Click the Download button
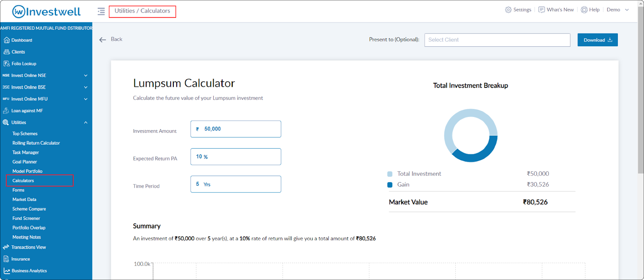The image size is (644, 280). (597, 40)
